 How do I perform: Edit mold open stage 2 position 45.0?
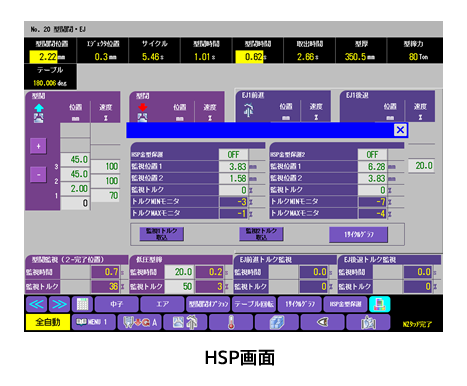(75, 174)
